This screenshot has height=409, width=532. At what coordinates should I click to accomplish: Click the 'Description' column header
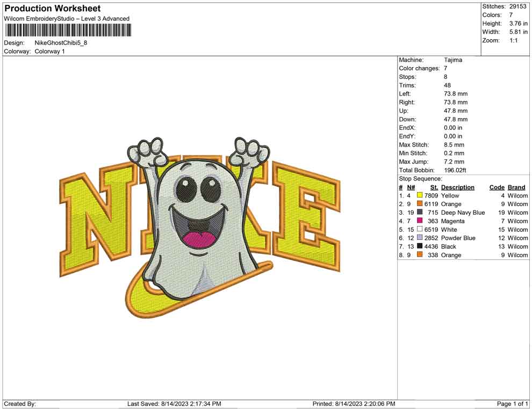click(458, 187)
